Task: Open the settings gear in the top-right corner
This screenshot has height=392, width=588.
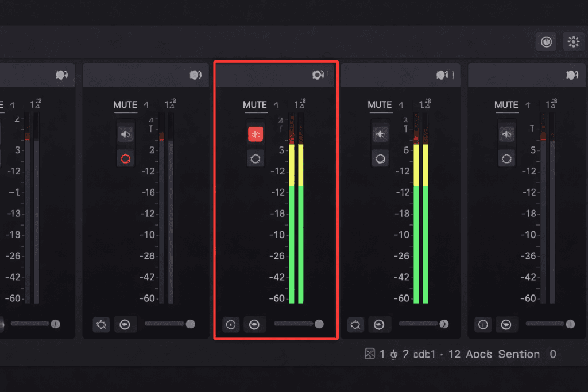Action: 573,41
